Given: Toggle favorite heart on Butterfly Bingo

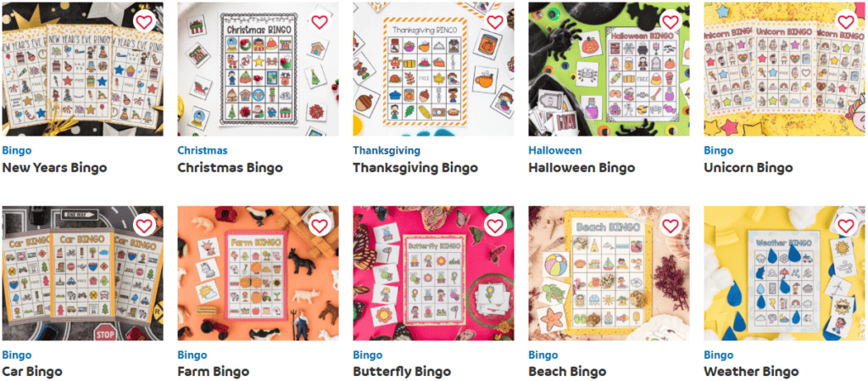Looking at the screenshot, I should (x=495, y=226).
